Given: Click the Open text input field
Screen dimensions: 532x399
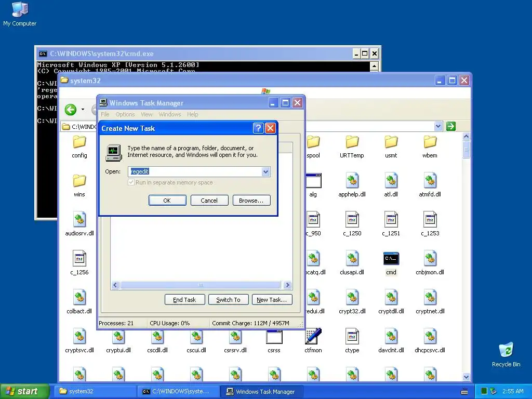Looking at the screenshot, I should pos(195,171).
